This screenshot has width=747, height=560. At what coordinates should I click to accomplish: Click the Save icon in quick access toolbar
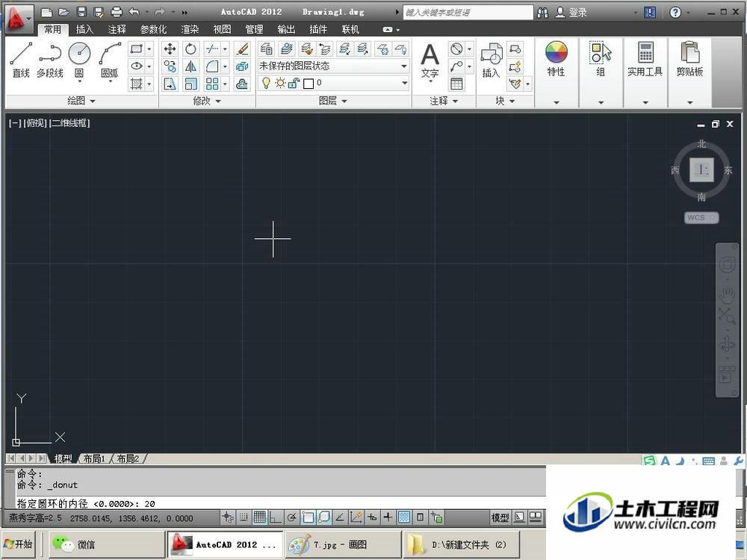[x=81, y=12]
